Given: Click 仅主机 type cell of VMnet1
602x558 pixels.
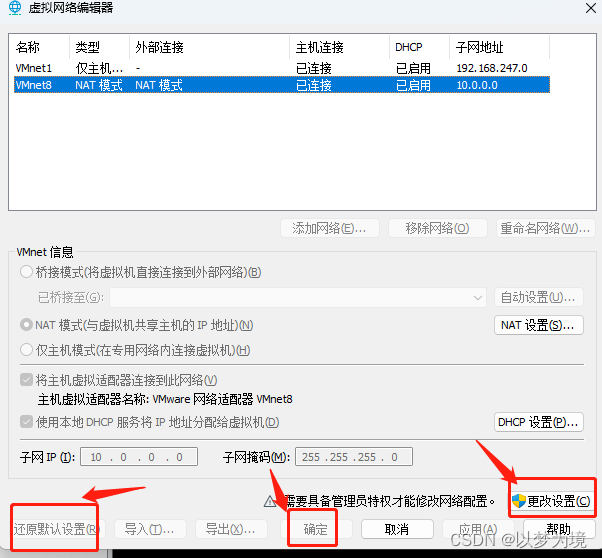Looking at the screenshot, I should point(99,68).
